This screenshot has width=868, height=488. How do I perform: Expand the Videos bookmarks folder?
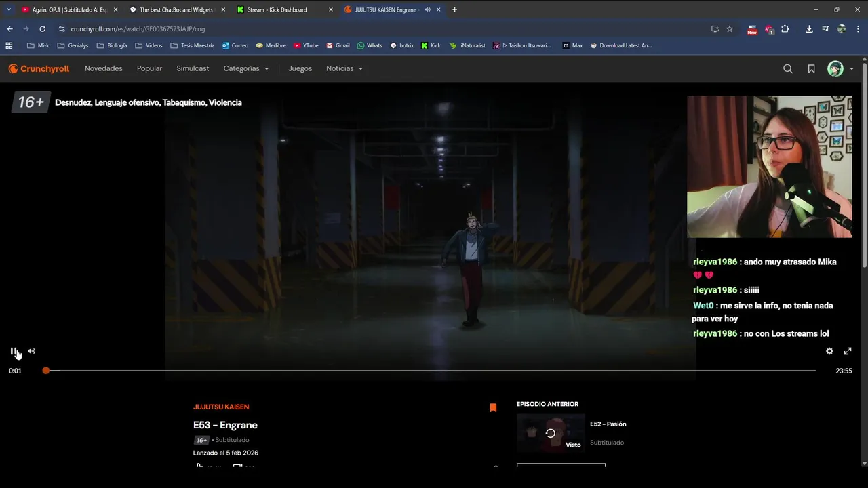pyautogui.click(x=149, y=45)
